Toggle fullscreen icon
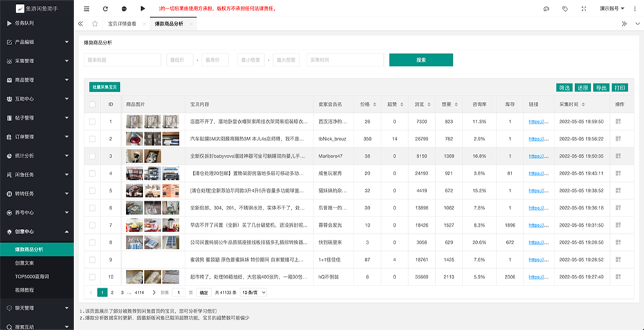Screen dimensions: 644x330 tap(584, 8)
